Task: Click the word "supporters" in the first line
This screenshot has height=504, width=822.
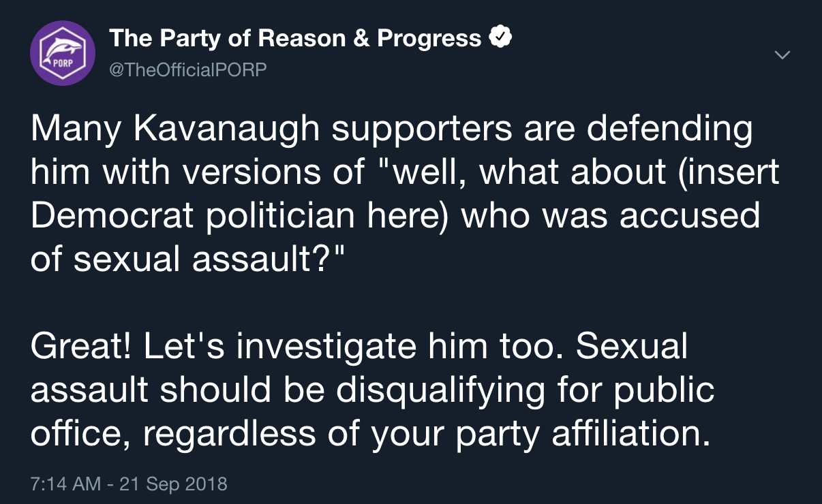Action: click(x=416, y=130)
